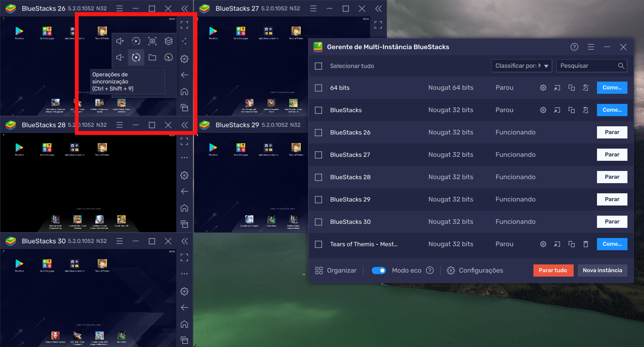Click Parar tudo button
Image resolution: width=644 pixels, height=347 pixels.
(553, 270)
